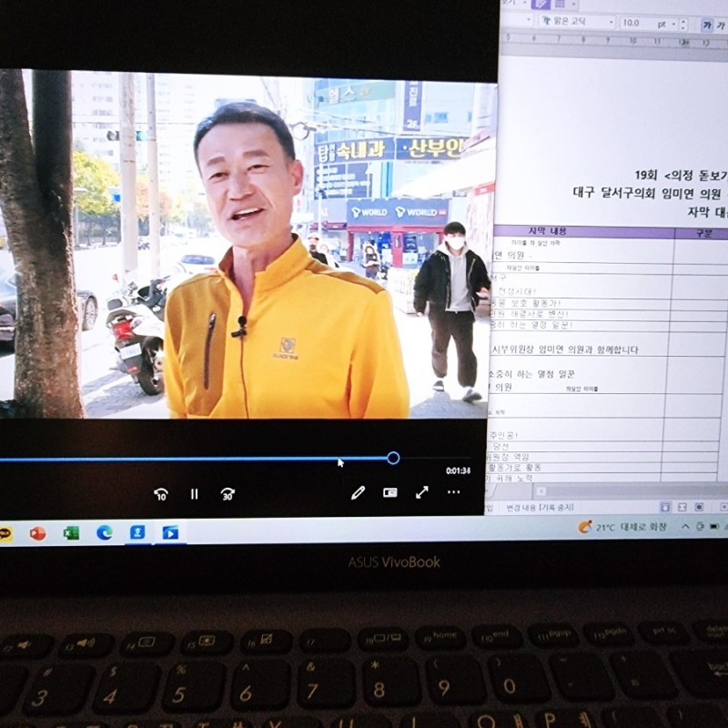The image size is (728, 728).
Task: Expand the video to full screen
Action: pyautogui.click(x=422, y=492)
